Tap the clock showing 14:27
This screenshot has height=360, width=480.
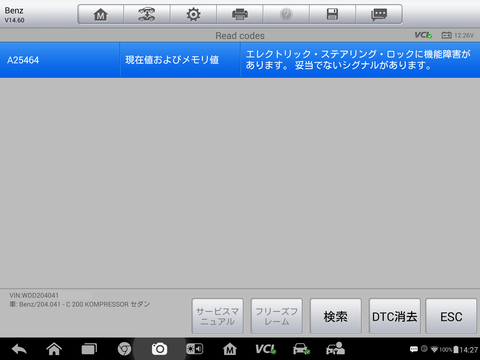click(469, 350)
